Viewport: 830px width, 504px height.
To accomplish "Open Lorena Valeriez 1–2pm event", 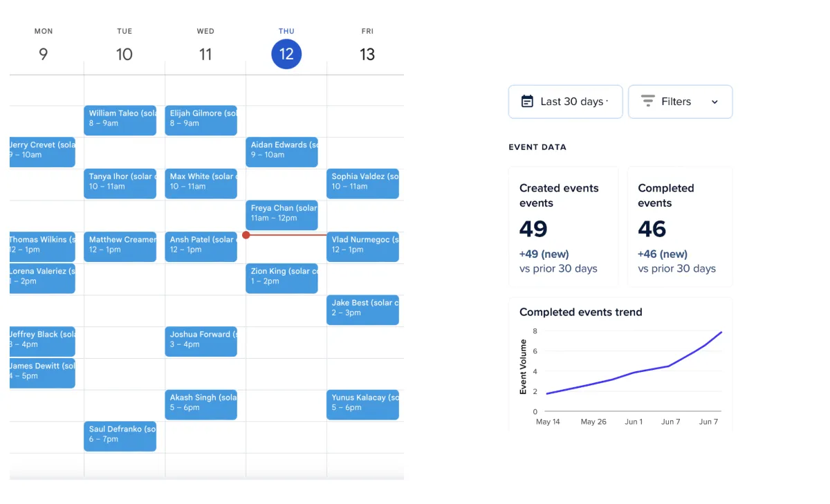I will pyautogui.click(x=42, y=279).
